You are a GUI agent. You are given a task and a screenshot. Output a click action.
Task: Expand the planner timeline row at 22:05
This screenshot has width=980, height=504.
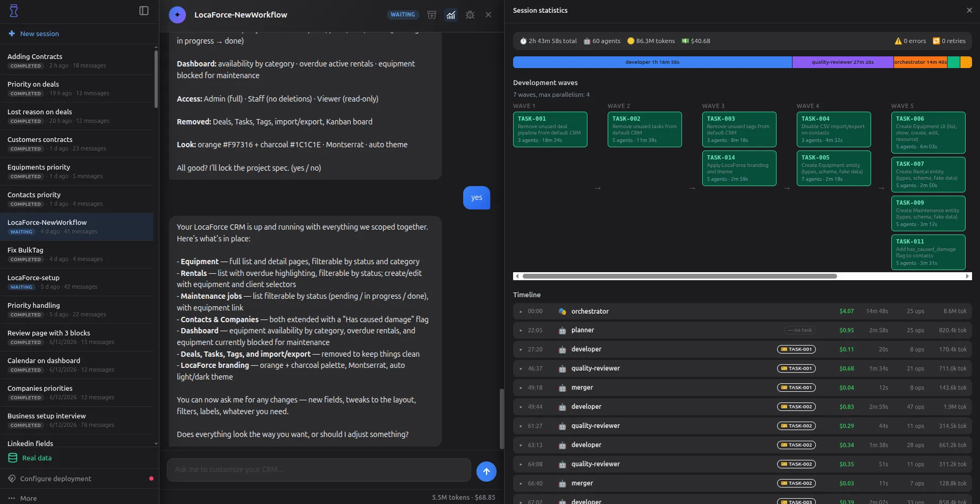[x=521, y=331]
